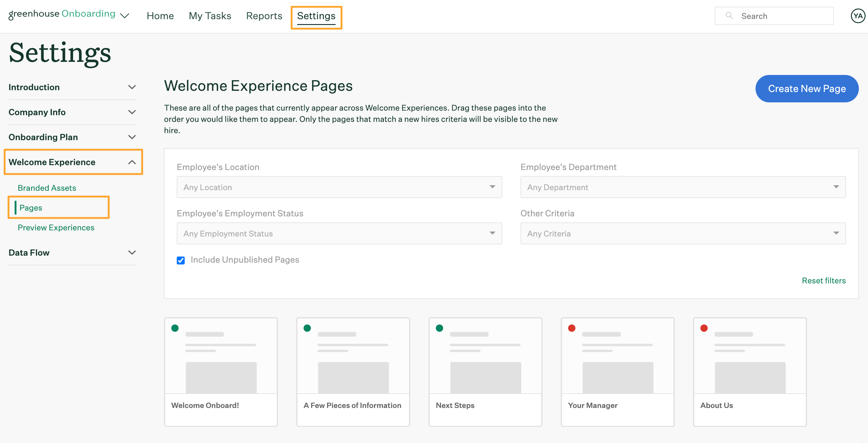Click the Reset filters link

pyautogui.click(x=824, y=279)
